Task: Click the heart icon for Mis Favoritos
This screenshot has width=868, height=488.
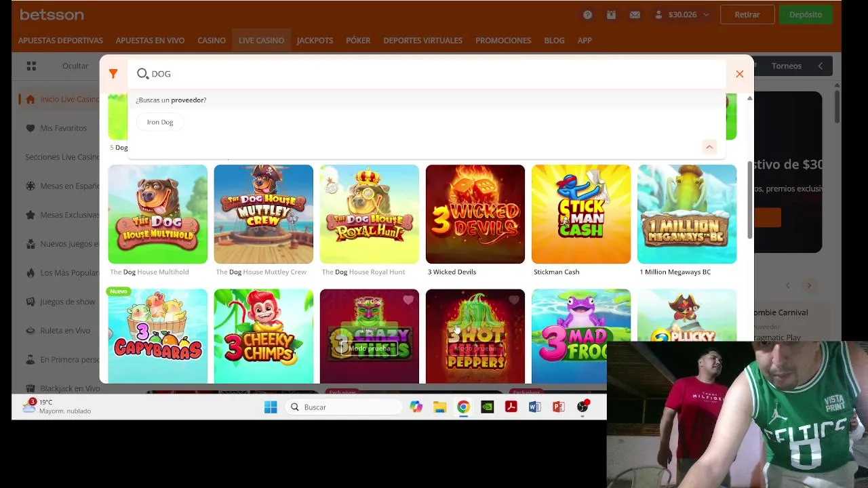Action: tap(30, 128)
